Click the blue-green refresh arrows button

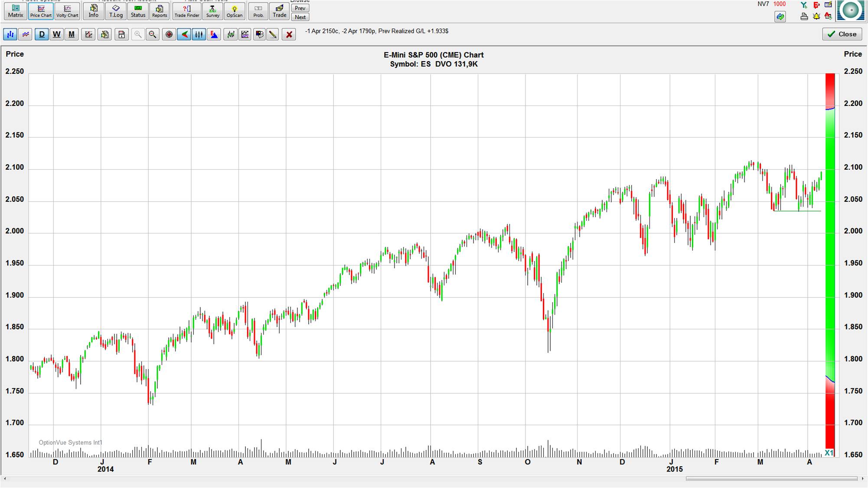pos(780,17)
